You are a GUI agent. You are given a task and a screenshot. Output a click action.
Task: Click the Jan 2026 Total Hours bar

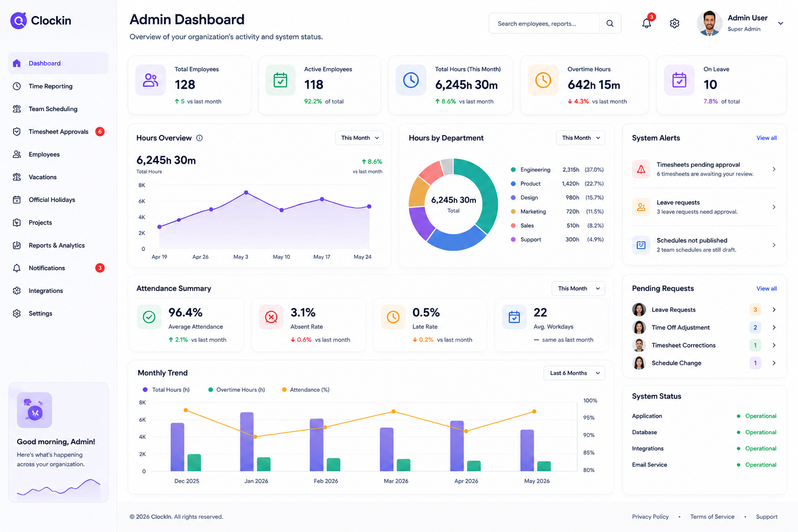coord(247,442)
